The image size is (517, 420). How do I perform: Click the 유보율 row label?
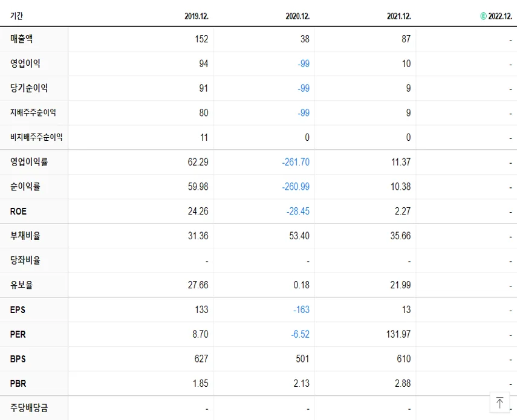pos(21,285)
